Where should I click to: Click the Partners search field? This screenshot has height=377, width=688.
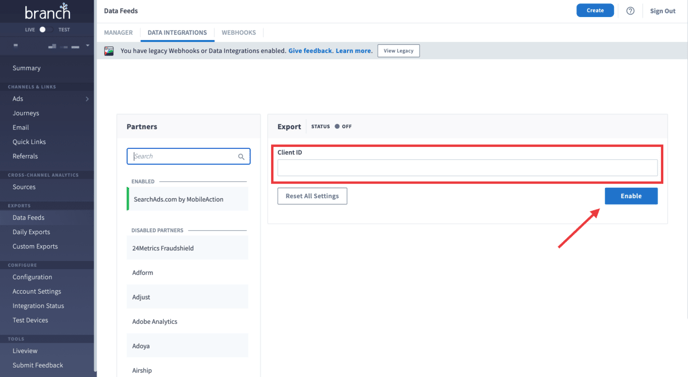(x=188, y=156)
